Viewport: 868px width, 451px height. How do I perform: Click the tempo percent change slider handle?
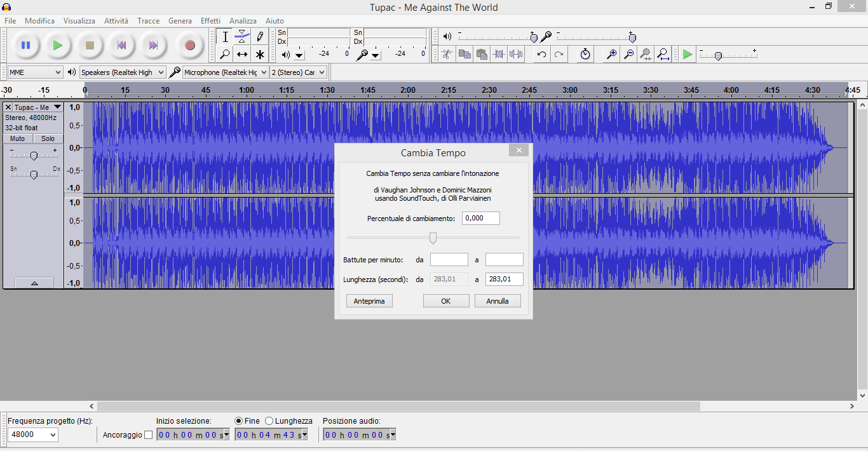[x=433, y=238]
